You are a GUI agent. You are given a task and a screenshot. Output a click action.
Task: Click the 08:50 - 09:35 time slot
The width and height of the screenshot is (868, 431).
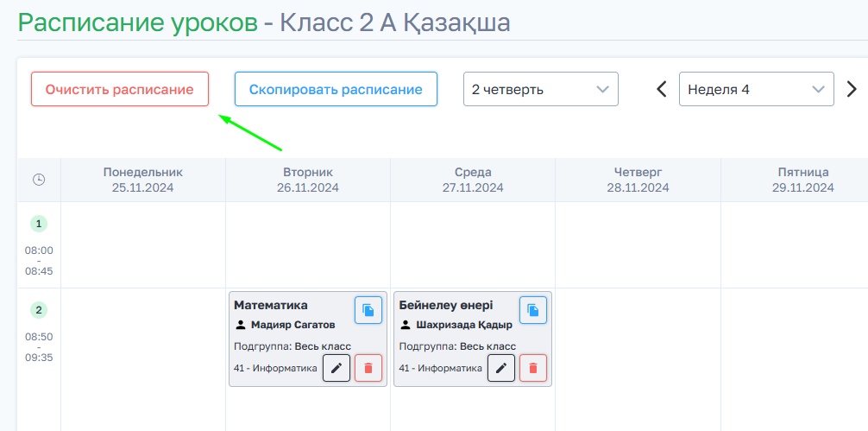(39, 347)
